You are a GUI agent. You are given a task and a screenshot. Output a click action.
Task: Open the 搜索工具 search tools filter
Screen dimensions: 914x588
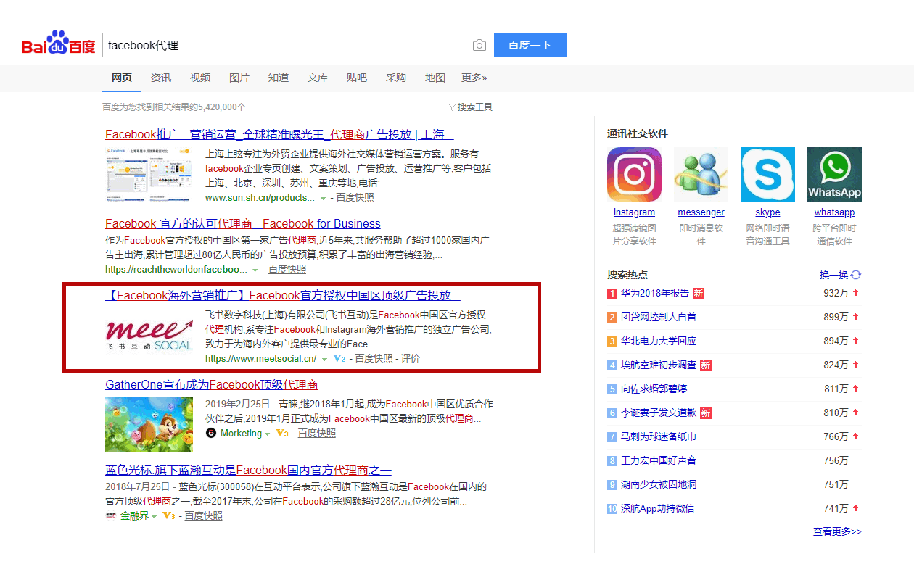click(x=471, y=107)
